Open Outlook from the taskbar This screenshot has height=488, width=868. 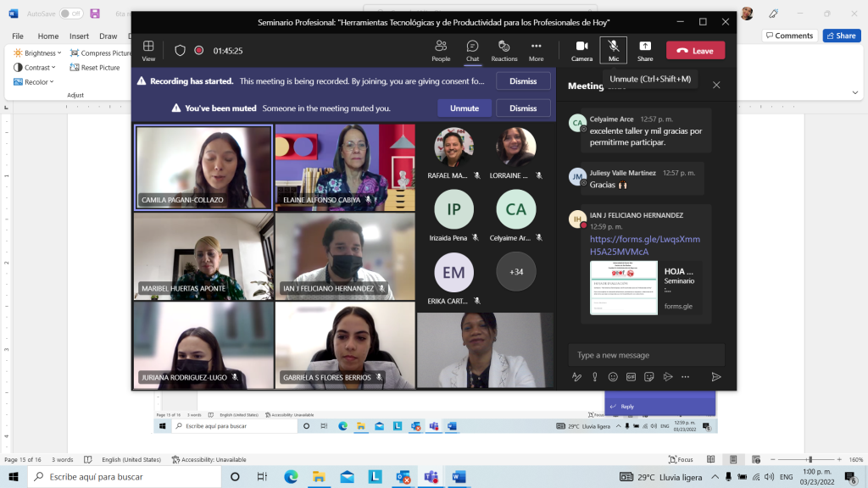(x=403, y=476)
